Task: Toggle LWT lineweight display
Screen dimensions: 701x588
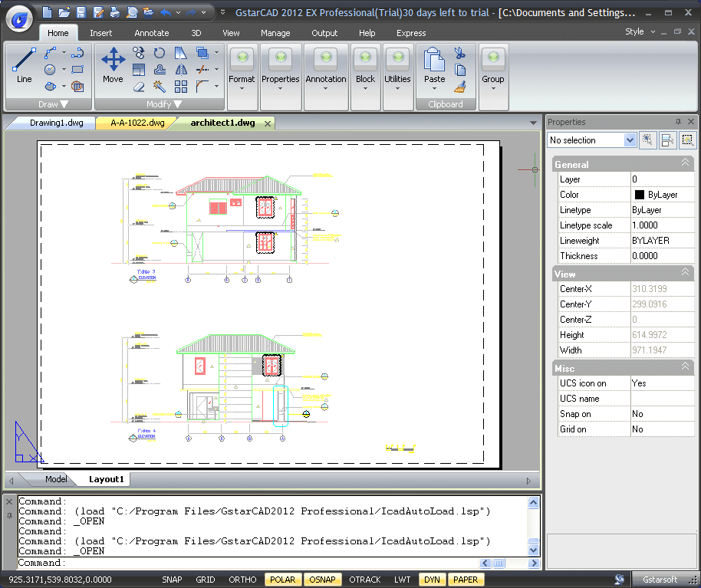Action: click(403, 580)
